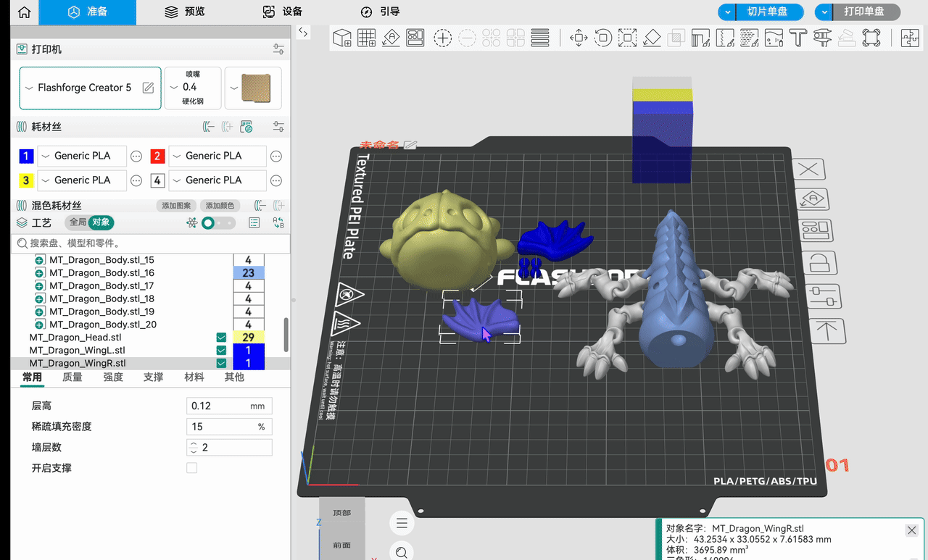This screenshot has width=928, height=560.
Task: Click the yellow filament 3 color swatch
Action: (x=26, y=180)
